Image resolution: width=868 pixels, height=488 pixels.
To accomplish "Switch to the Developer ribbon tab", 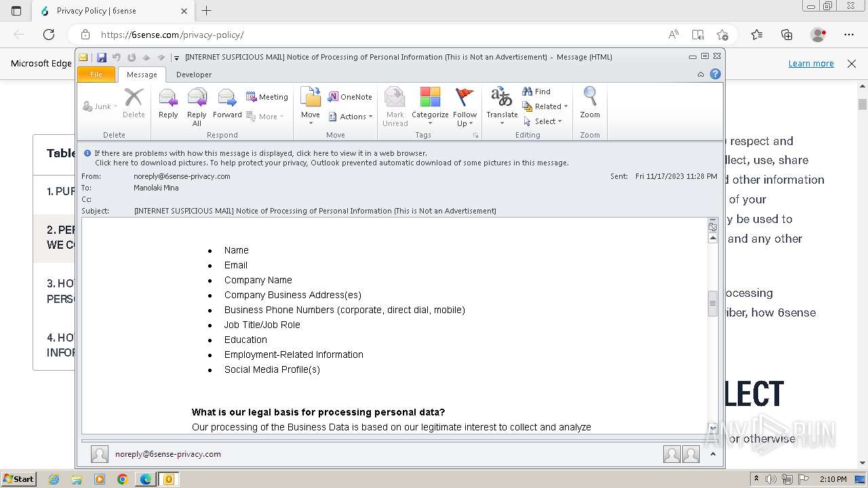I will (194, 75).
